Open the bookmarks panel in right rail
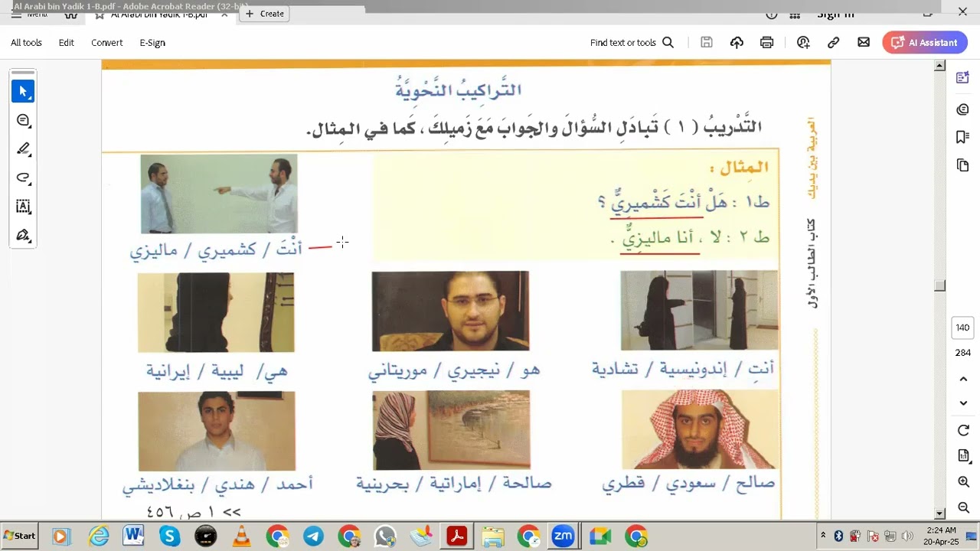The height and width of the screenshot is (551, 980). pyautogui.click(x=963, y=137)
